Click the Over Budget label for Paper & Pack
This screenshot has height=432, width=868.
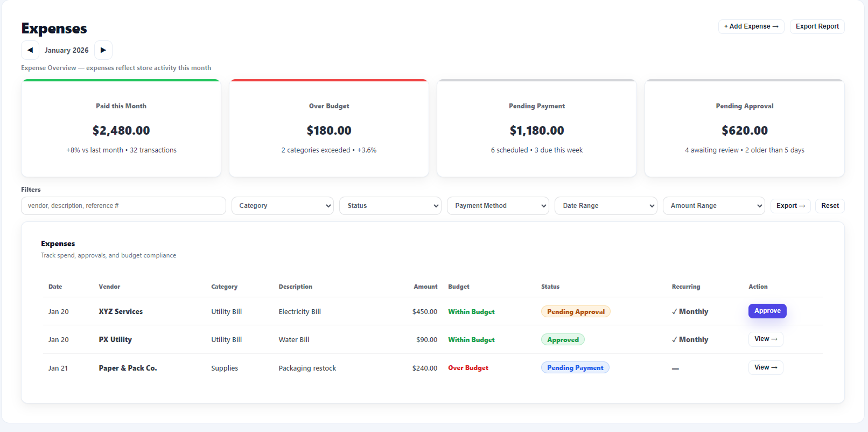click(468, 368)
